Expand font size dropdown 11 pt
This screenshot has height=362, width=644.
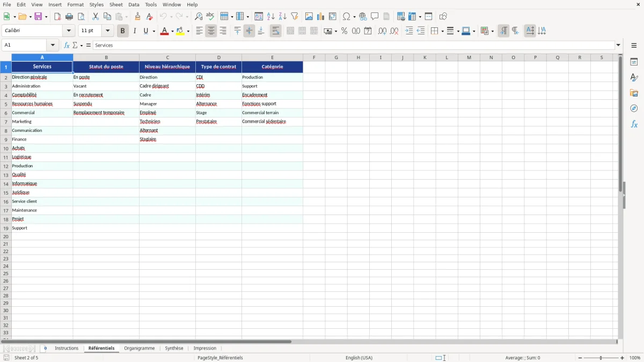point(108,31)
